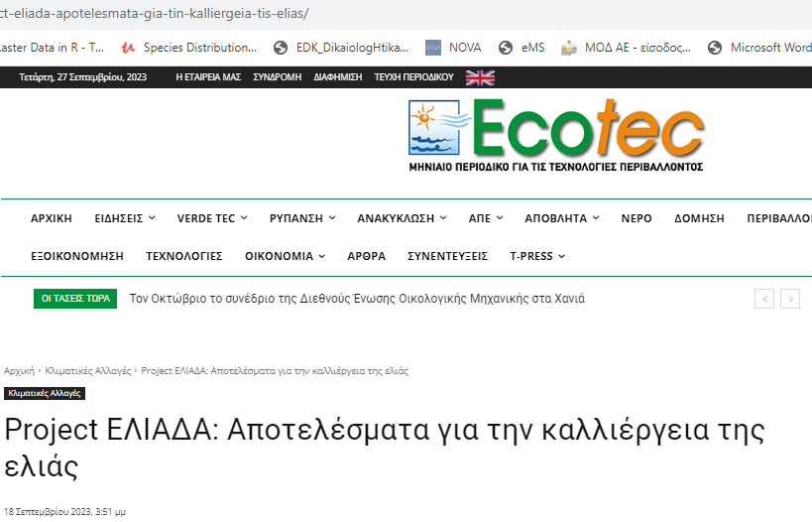Show previous trending news item arrow
This screenshot has height=522, width=812.
click(764, 299)
